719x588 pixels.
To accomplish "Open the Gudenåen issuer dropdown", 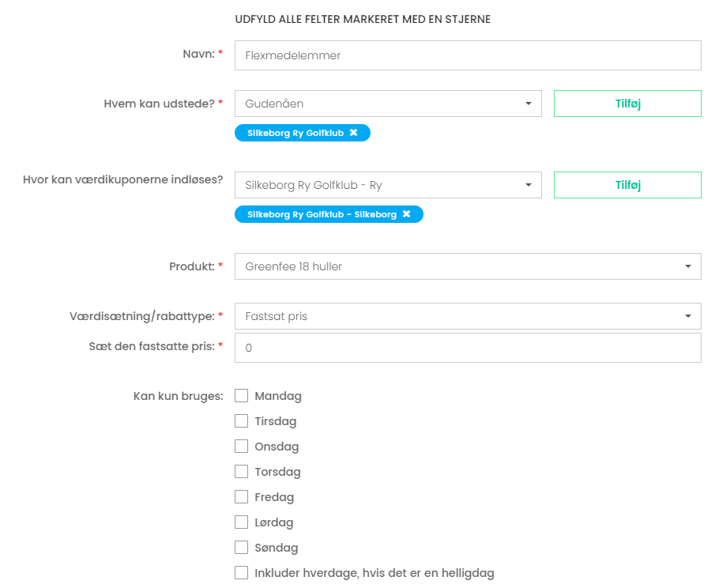I will click(388, 104).
